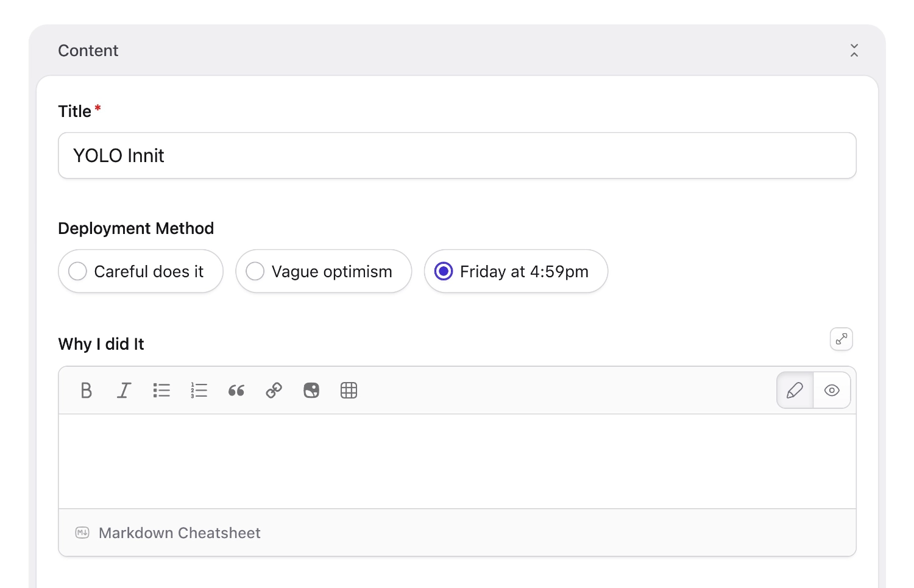914x588 pixels.
Task: Insert a blockquote
Action: coord(236,390)
